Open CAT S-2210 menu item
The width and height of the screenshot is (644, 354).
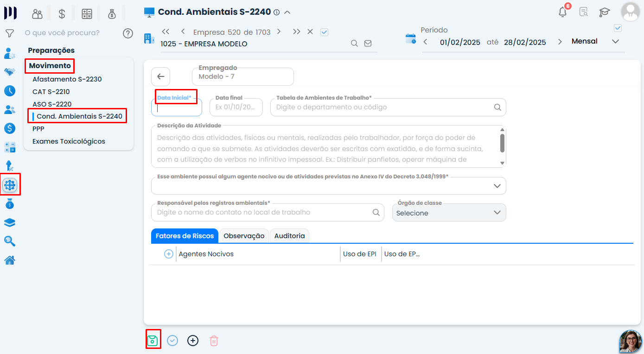pyautogui.click(x=51, y=92)
